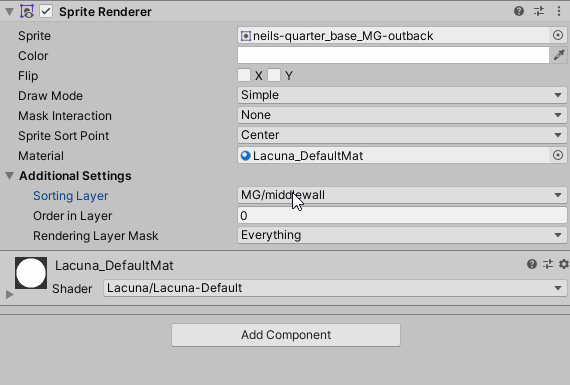Open material settings gear icon
This screenshot has height=385, width=570.
(564, 264)
